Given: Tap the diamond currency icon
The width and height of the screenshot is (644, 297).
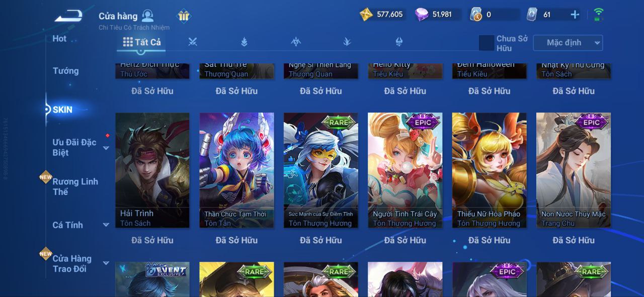Looking at the screenshot, I should click(422, 15).
